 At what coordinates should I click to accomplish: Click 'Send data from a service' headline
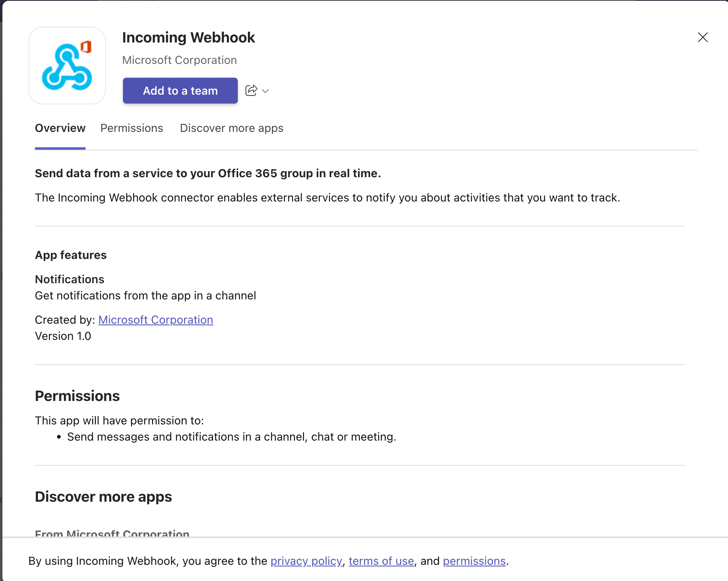(208, 174)
